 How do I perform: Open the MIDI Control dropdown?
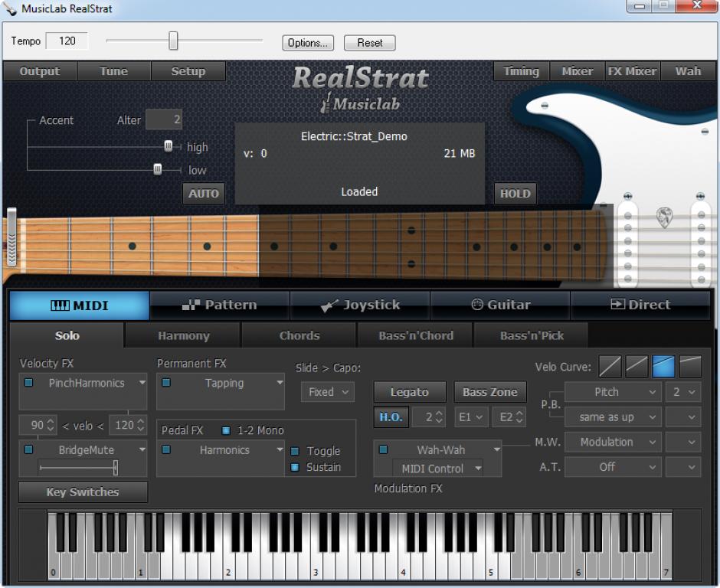tap(437, 469)
